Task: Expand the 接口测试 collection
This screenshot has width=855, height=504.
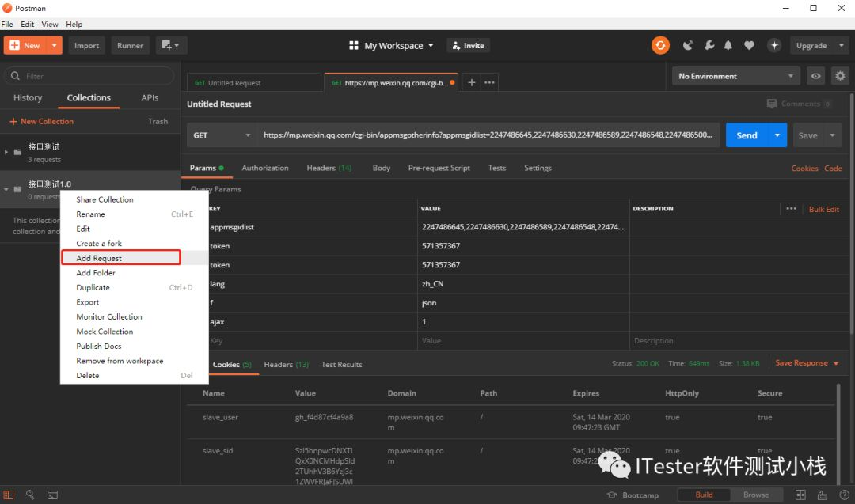Action: pos(7,152)
